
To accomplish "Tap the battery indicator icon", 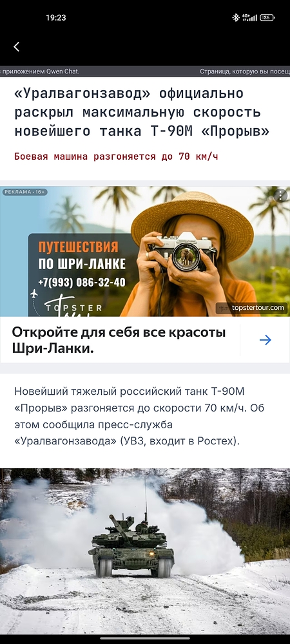I will click(267, 17).
